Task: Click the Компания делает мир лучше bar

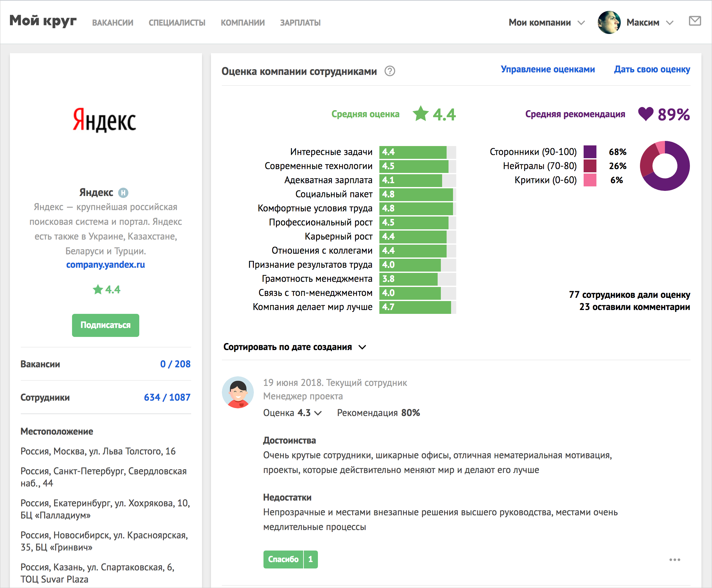Action: (x=417, y=307)
